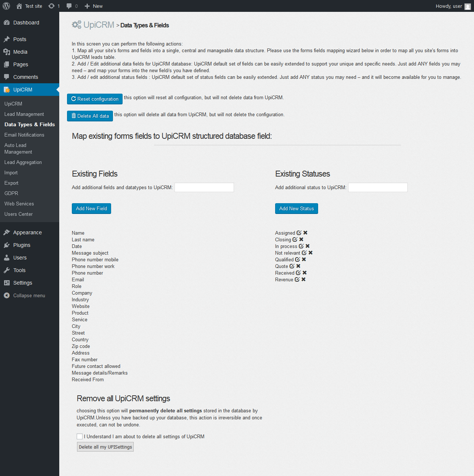
Task: Click the 'Future contact allowed' field name
Action: tap(96, 366)
